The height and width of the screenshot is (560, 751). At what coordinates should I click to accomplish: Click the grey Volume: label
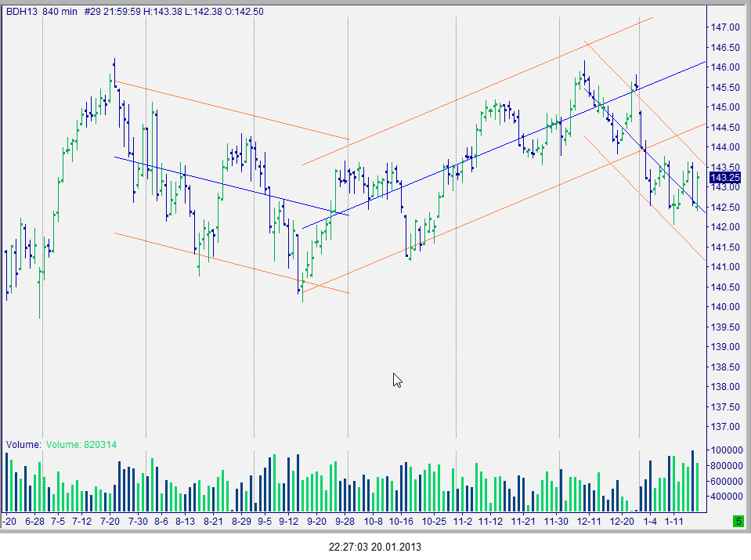click(24, 445)
